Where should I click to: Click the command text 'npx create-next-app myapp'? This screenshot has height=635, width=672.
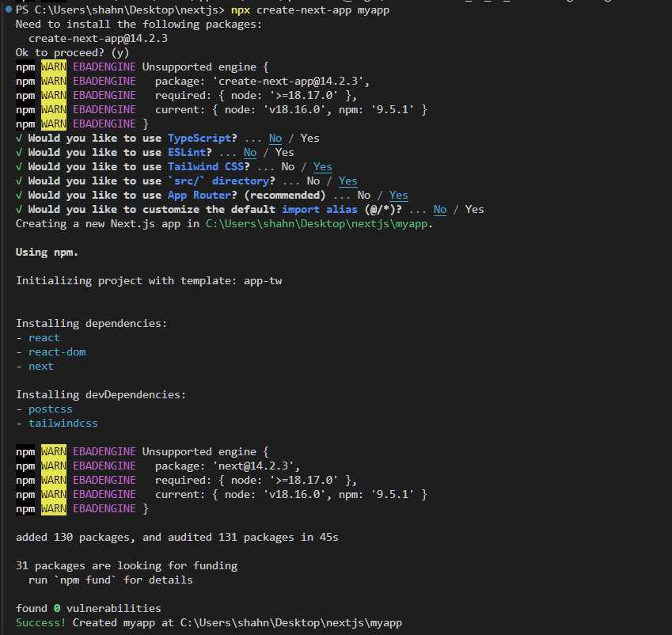pyautogui.click(x=309, y=10)
